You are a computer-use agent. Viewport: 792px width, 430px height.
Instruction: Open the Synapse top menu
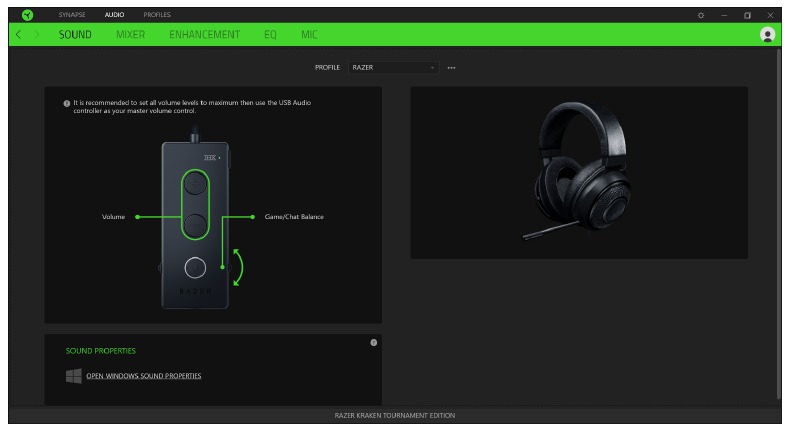pos(72,15)
